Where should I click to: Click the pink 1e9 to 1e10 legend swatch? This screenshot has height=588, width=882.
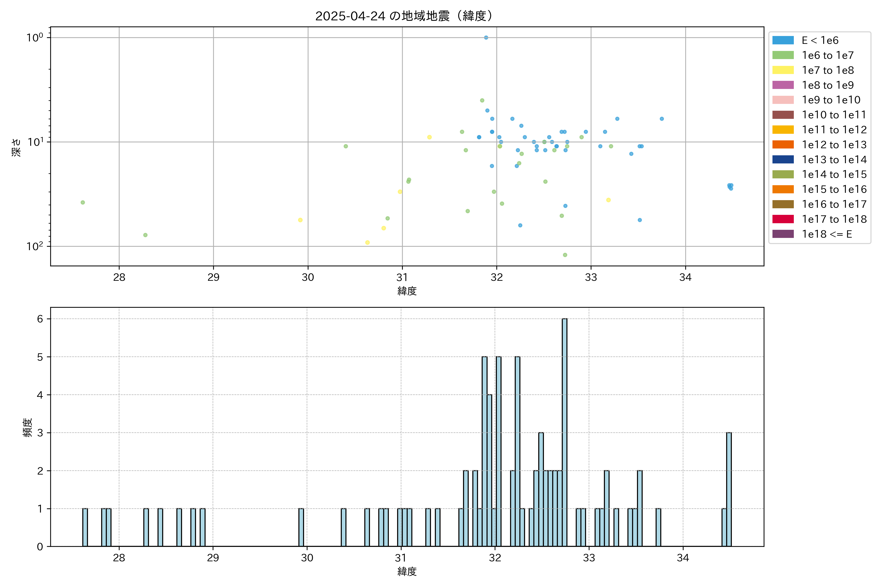click(783, 100)
